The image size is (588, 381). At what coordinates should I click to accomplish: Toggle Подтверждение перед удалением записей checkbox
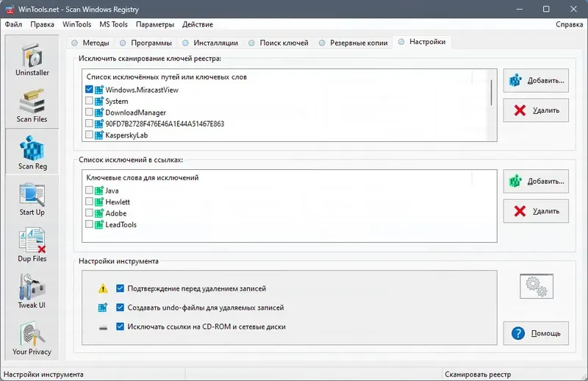click(120, 288)
